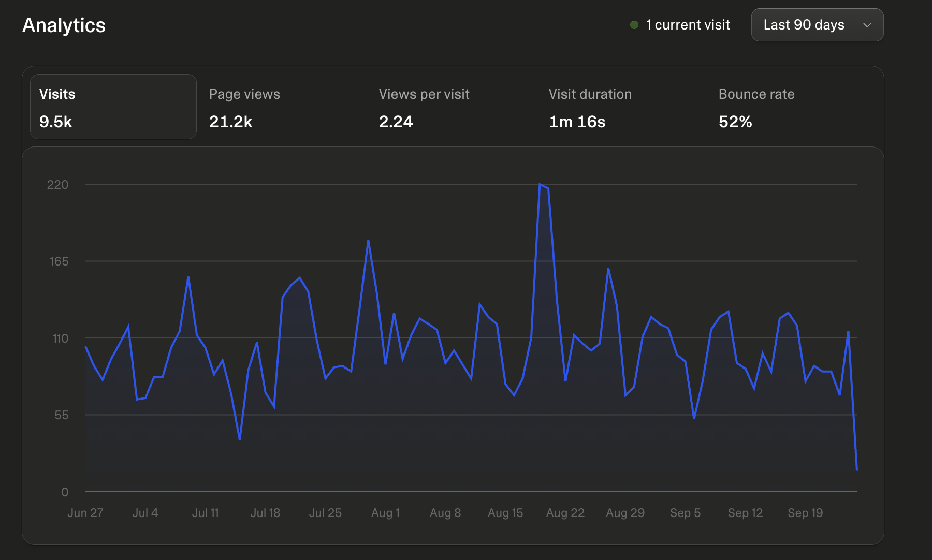Open the Last 90 days date range dropdown
Image resolution: width=932 pixels, height=560 pixels.
(817, 25)
